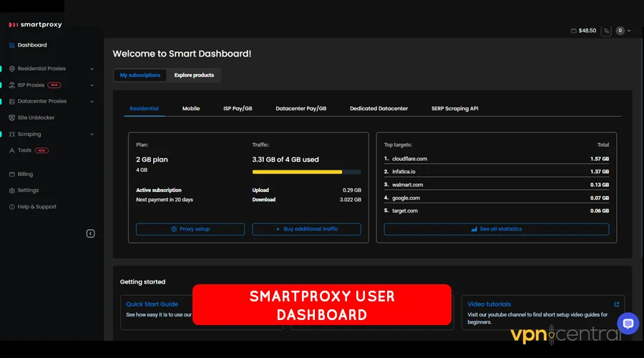Open Help & Support

tap(33, 207)
